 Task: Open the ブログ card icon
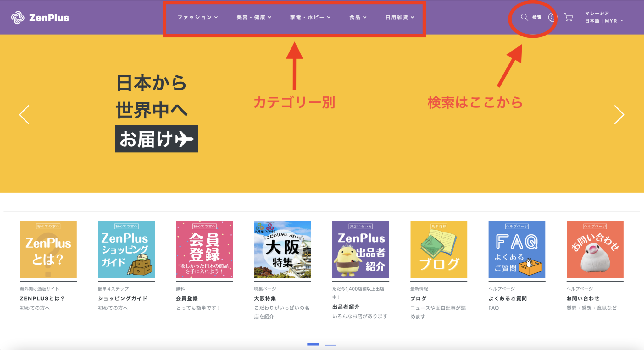pyautogui.click(x=438, y=249)
